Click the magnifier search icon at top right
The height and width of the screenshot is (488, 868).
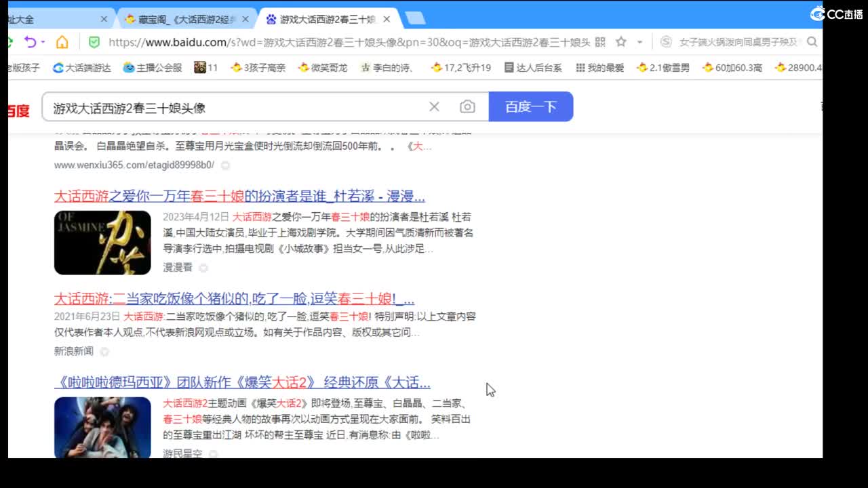pos(812,42)
